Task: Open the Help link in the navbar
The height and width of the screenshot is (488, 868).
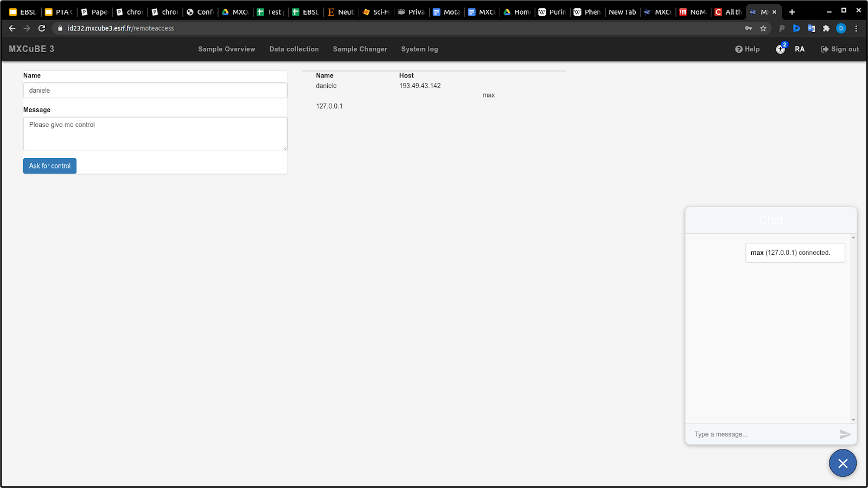Action: (748, 49)
